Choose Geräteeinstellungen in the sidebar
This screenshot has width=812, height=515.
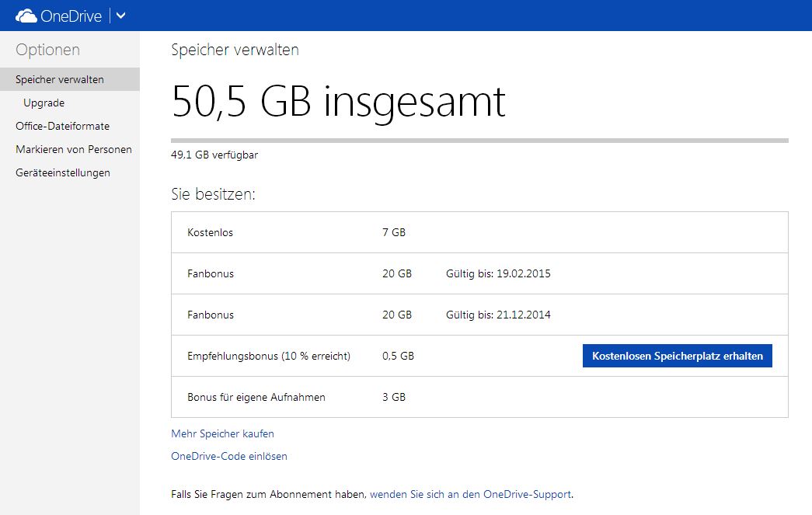click(63, 172)
